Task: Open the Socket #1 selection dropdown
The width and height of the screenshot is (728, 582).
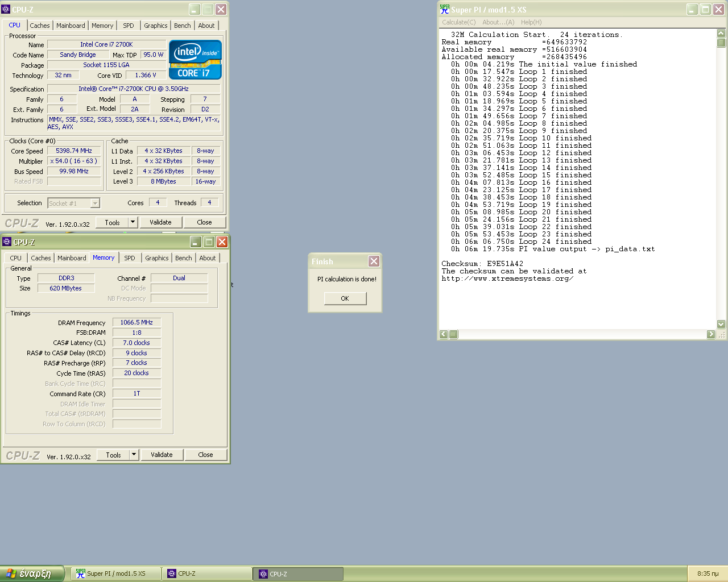Action: point(74,203)
